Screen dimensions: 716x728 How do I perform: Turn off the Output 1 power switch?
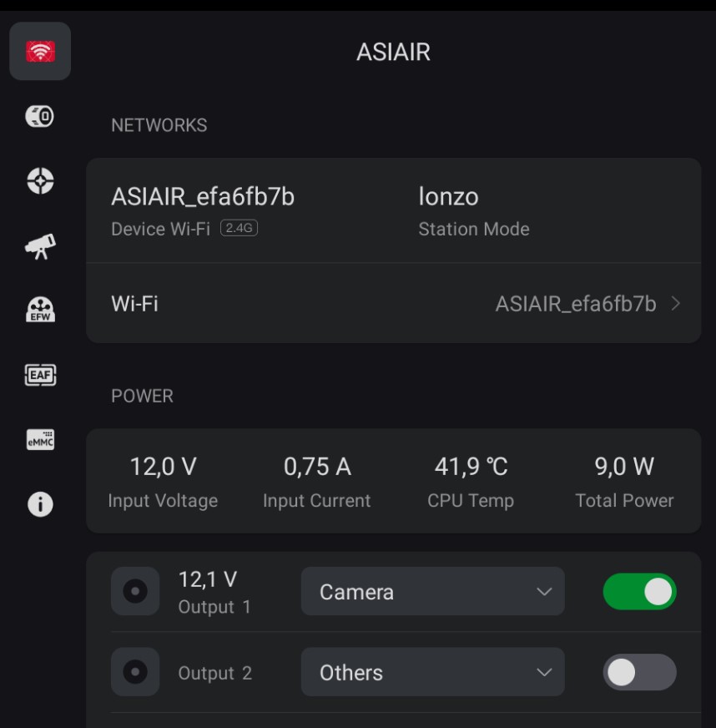tap(639, 591)
